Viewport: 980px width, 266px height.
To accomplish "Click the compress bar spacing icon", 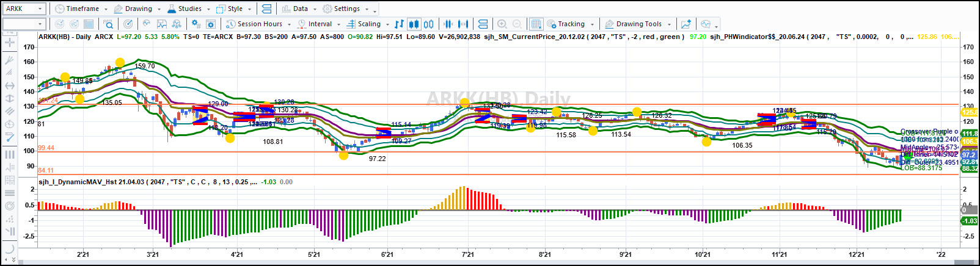I will [448, 24].
